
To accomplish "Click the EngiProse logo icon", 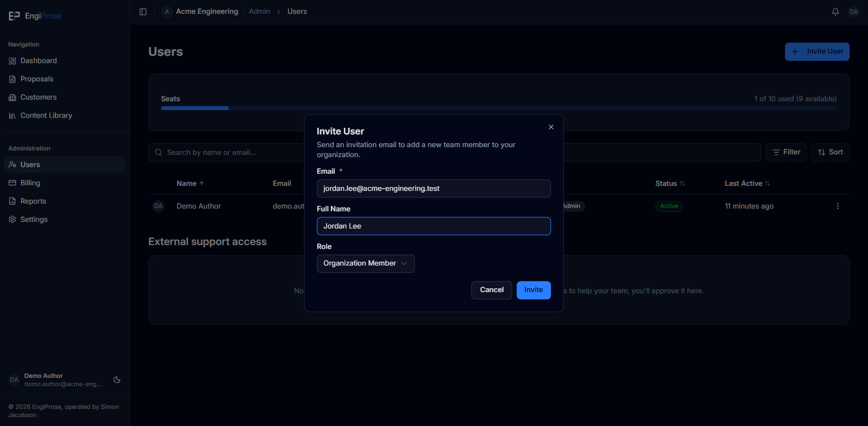I will 14,16.
